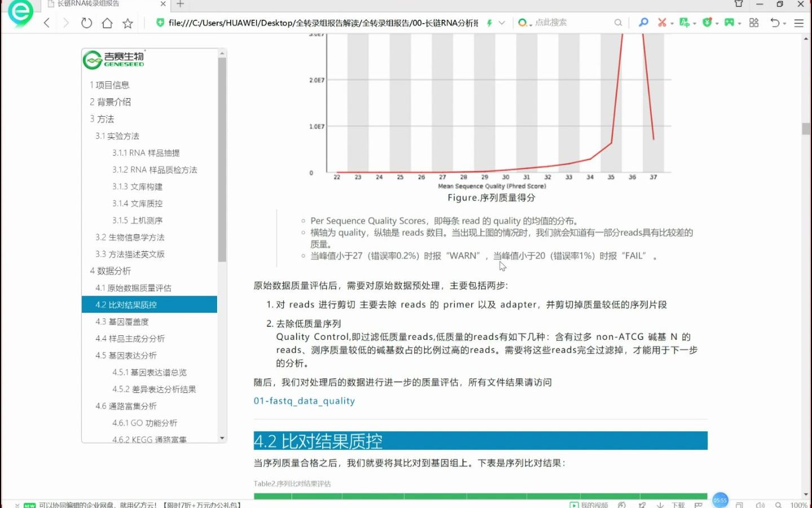Open 3.1.4 文库质控 entry

[137, 204]
